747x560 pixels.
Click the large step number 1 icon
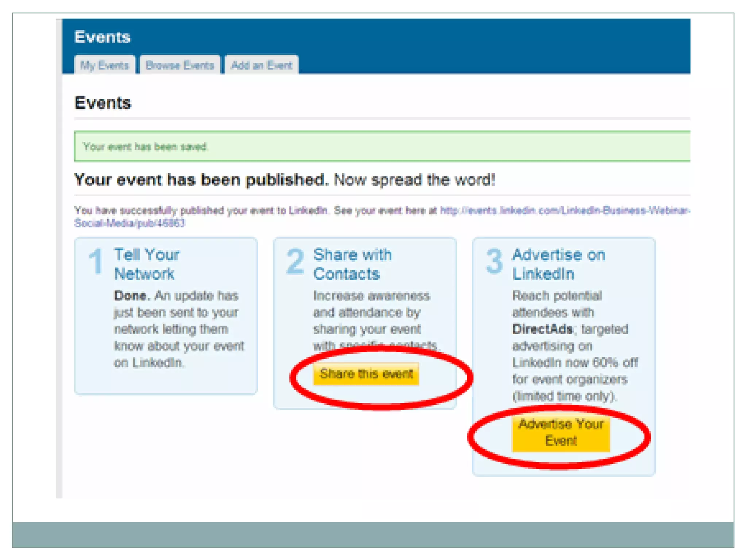(96, 261)
